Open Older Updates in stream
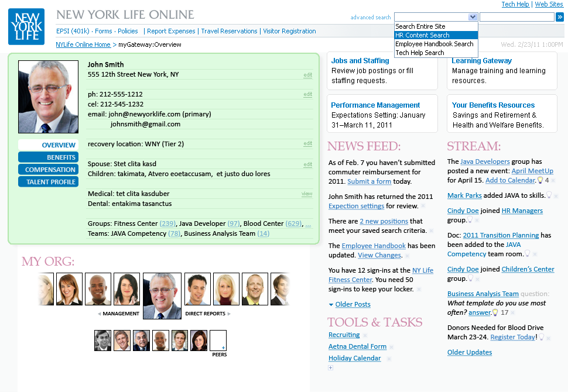Viewport: 568px width, 392px height. point(470,352)
